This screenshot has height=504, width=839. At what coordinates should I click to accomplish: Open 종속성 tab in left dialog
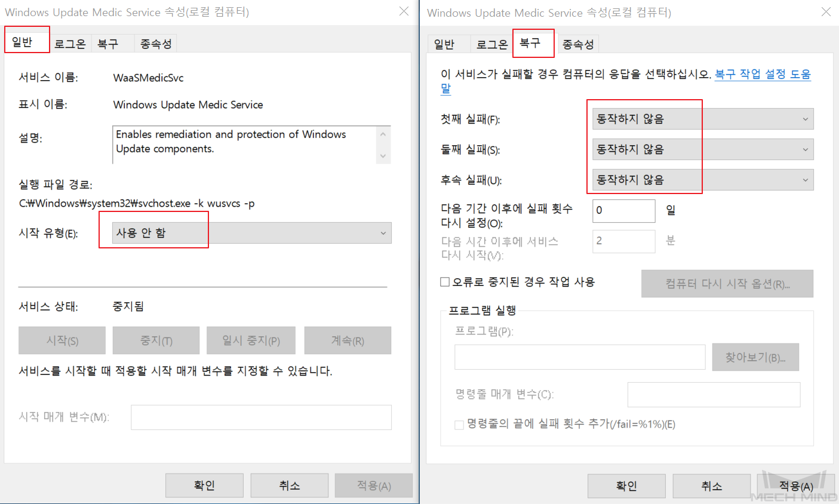156,44
